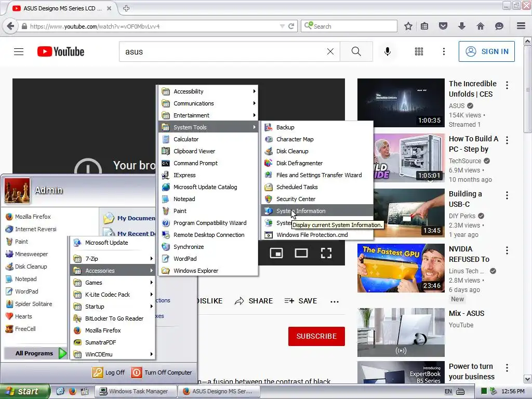Open Microsoft Update in programs list
532x399 pixels.
coord(113,243)
